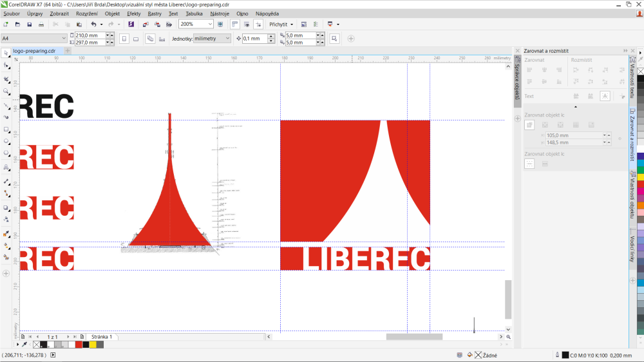Click the Search content purple icon
644x362 pixels.
click(x=131, y=24)
